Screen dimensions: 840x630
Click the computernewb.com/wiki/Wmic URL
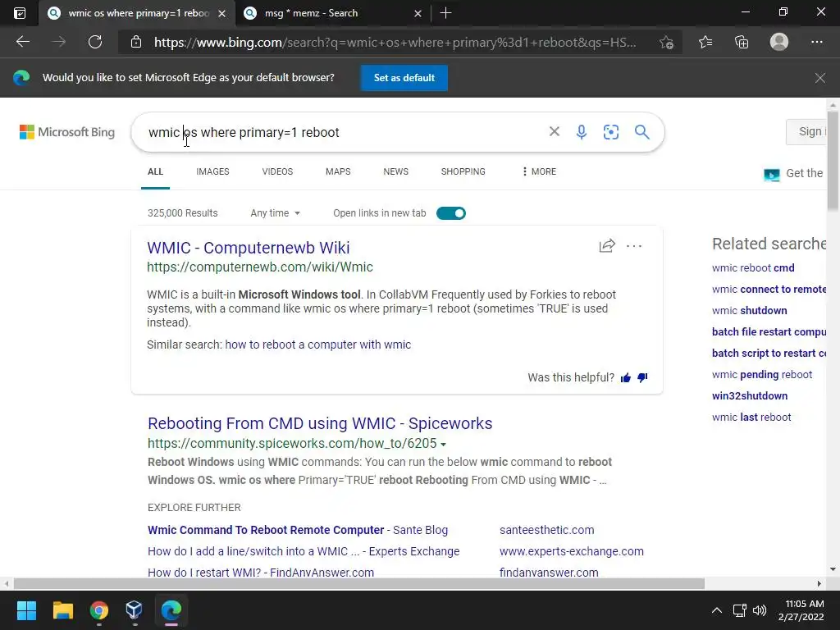pos(260,267)
